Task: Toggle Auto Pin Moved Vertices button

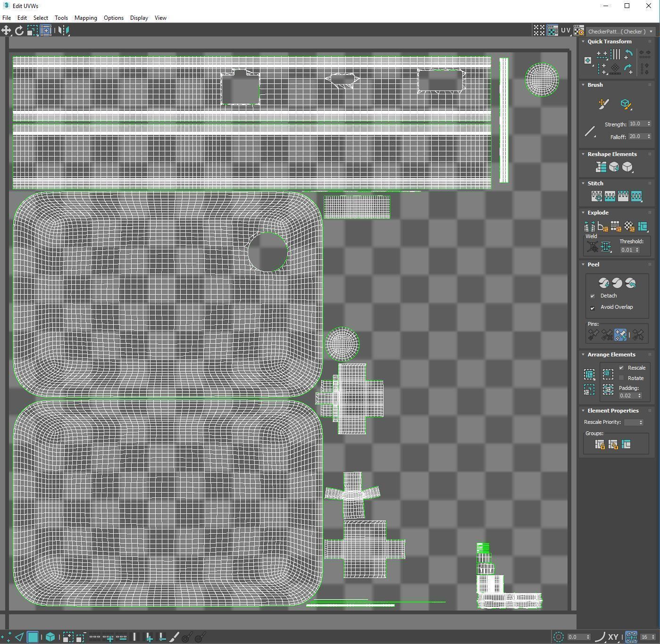Action: [x=620, y=335]
